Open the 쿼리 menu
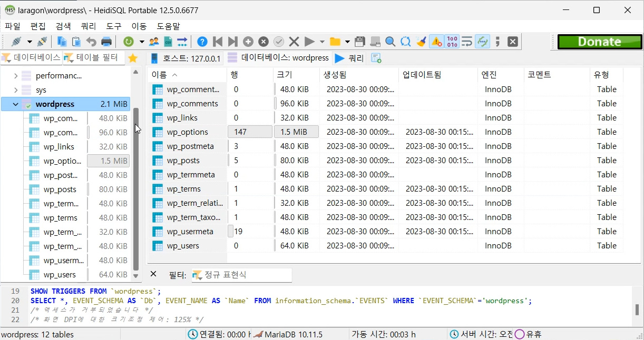 (89, 26)
